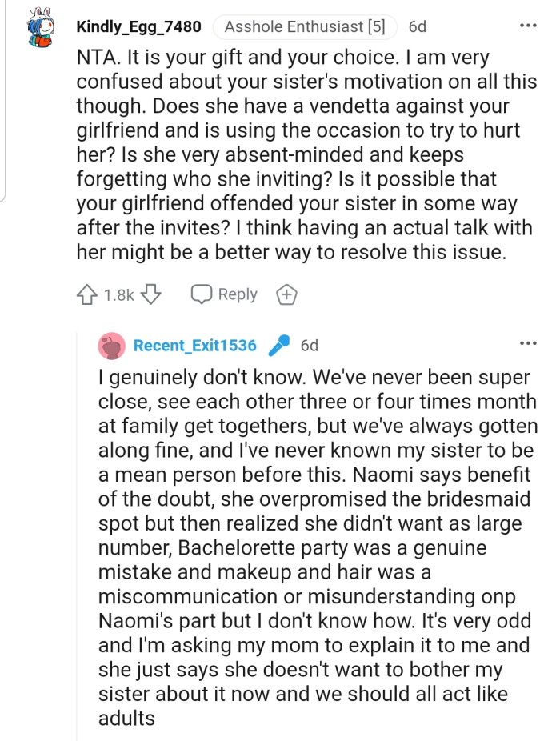Click the Asshole Enthusiast [5] flair
Viewport: 560px width, 741px height.
[305, 26]
